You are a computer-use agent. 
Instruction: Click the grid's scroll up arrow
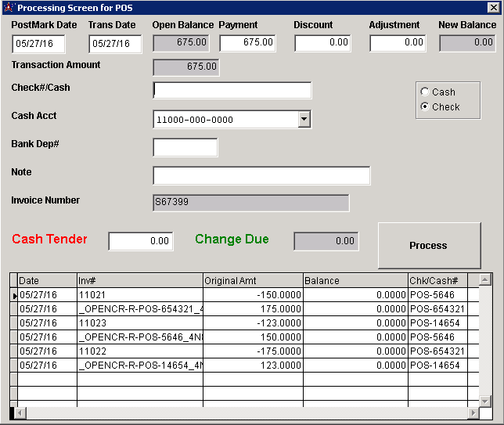[x=484, y=279]
